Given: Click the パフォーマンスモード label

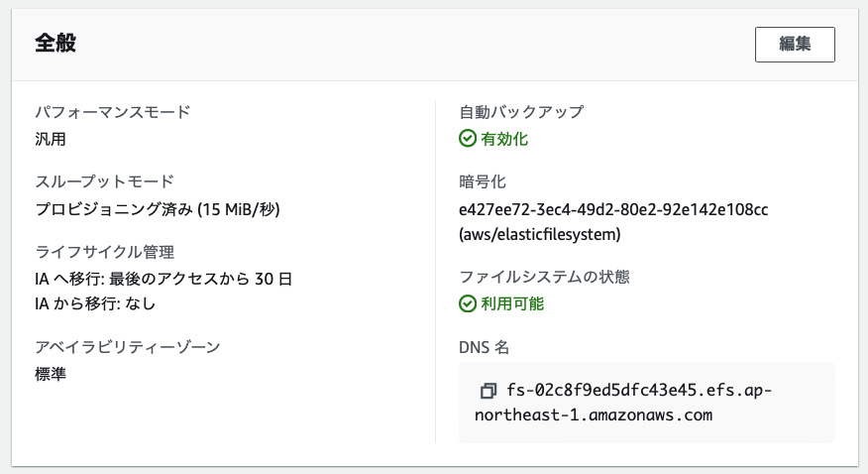Looking at the screenshot, I should 112,112.
